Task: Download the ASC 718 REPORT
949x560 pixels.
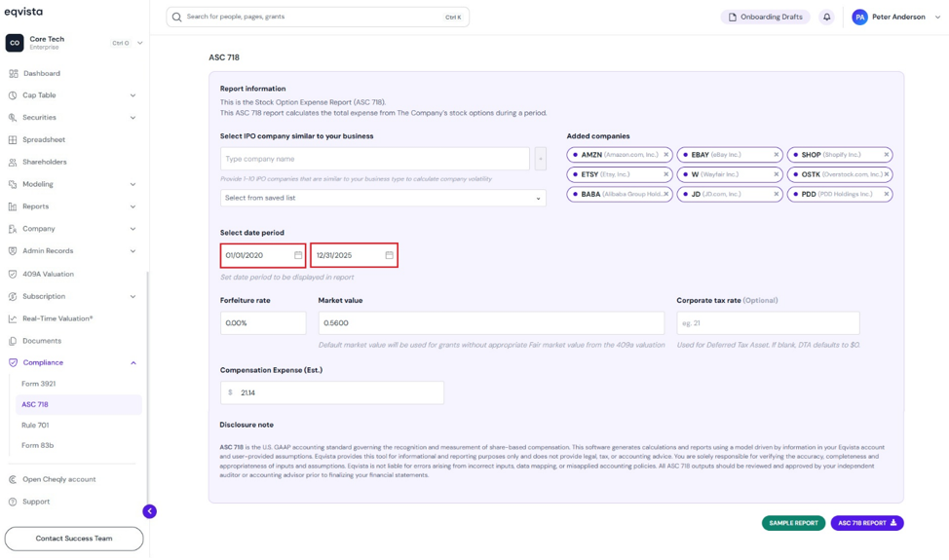Action: pyautogui.click(x=867, y=523)
